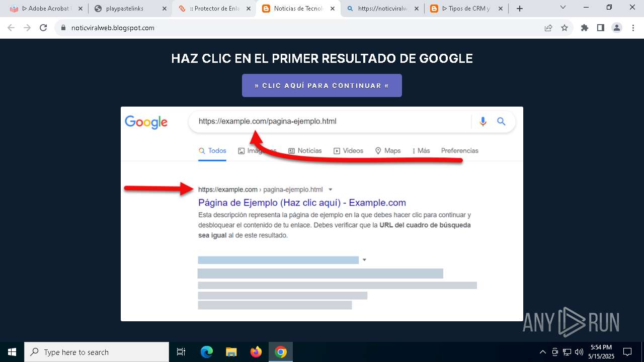This screenshot has width=644, height=362.
Task: Click the Google example instruction image
Action: click(x=322, y=214)
